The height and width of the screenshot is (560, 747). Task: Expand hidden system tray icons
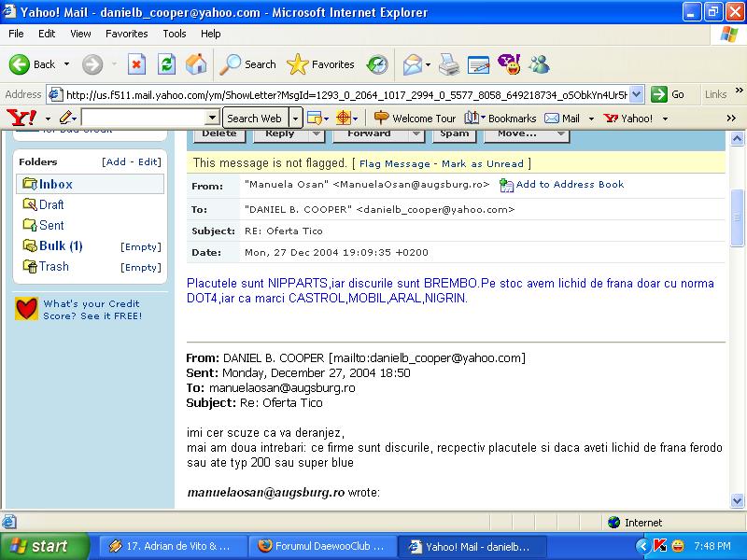[642, 546]
